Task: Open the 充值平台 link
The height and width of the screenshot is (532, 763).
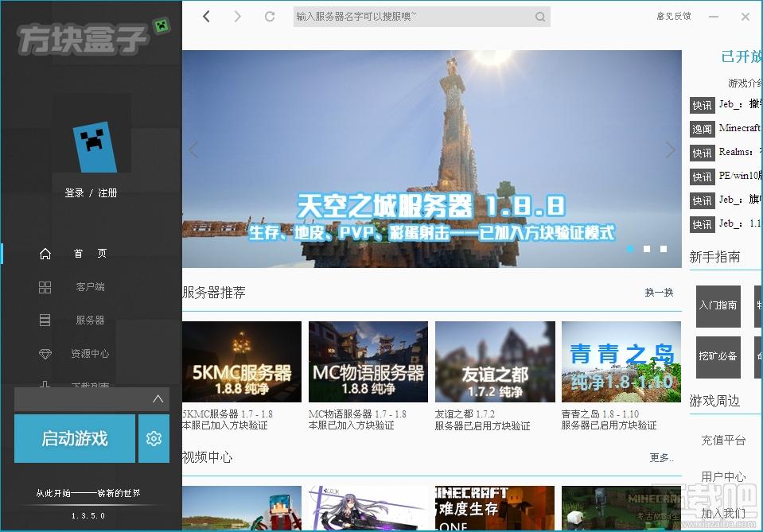Action: 723,441
